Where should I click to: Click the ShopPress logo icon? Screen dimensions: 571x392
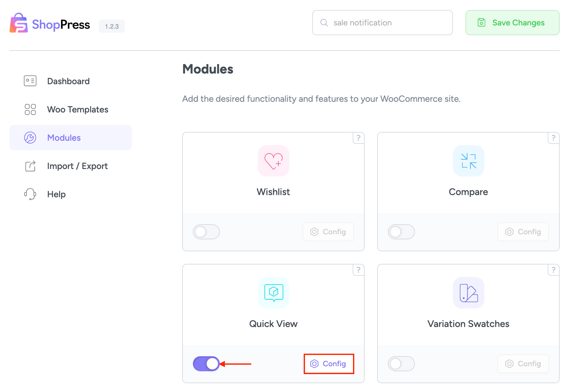[x=19, y=23]
